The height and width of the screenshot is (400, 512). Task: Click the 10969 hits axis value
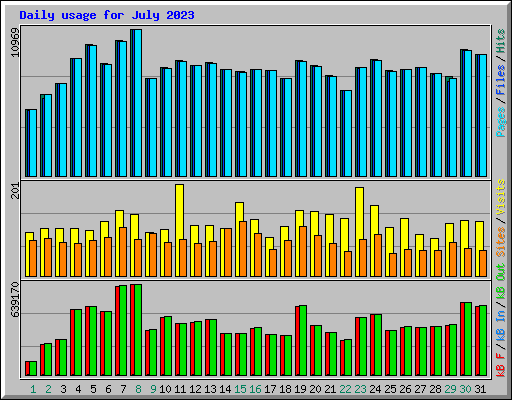15,42
